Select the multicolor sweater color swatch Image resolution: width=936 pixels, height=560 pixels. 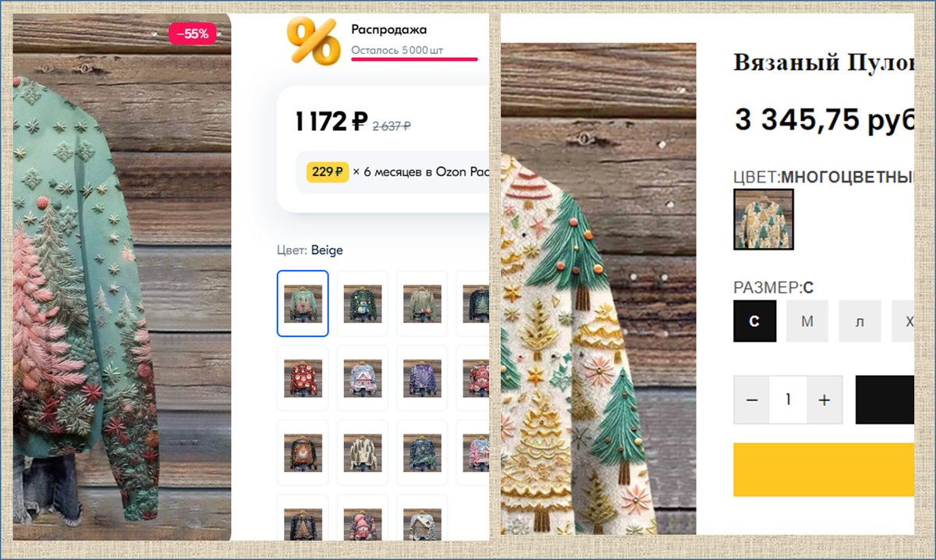point(764,219)
